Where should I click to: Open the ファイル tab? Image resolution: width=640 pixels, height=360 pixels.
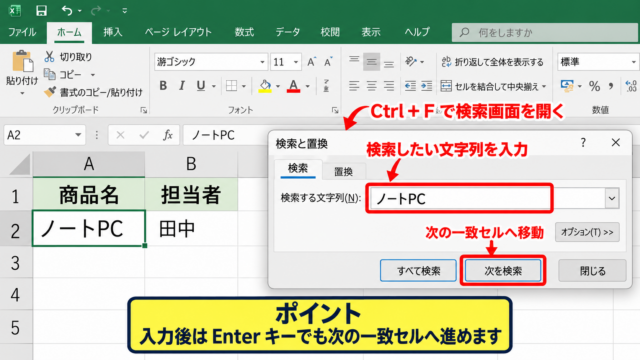coord(22,32)
